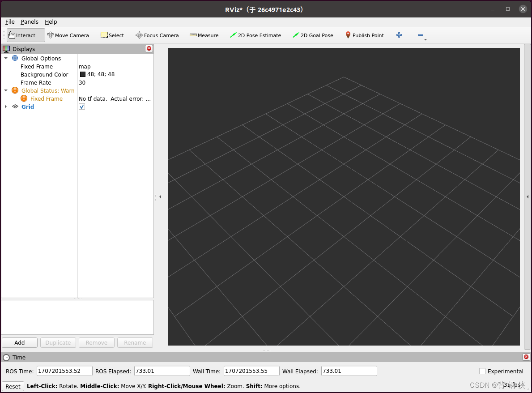Click the display description box
This screenshot has height=393, width=532.
77,317
